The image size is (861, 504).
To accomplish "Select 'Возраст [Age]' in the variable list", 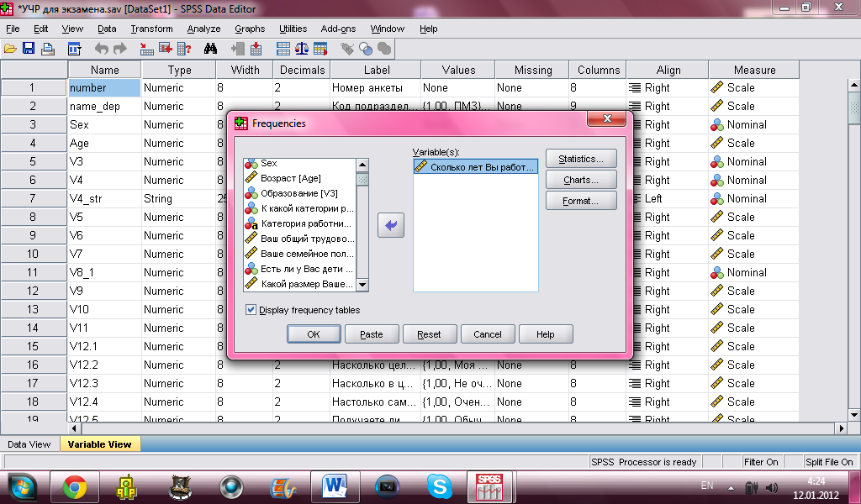I will [300, 178].
